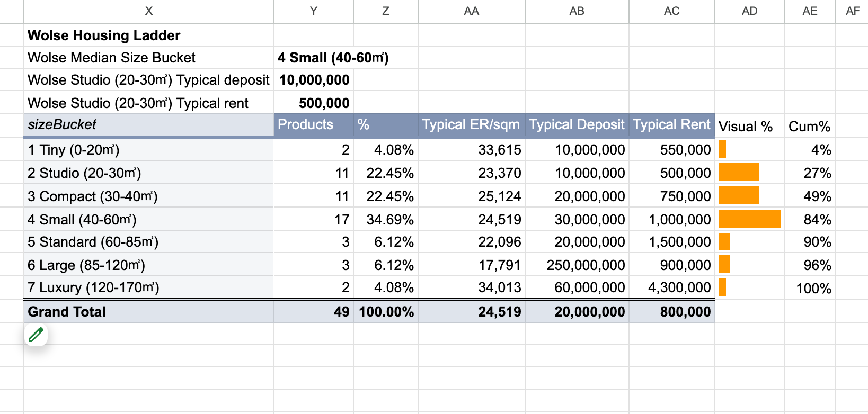Select 'Wolse Studio (20-30㎡) Typical rent' label
The width and height of the screenshot is (868, 414).
click(149, 103)
